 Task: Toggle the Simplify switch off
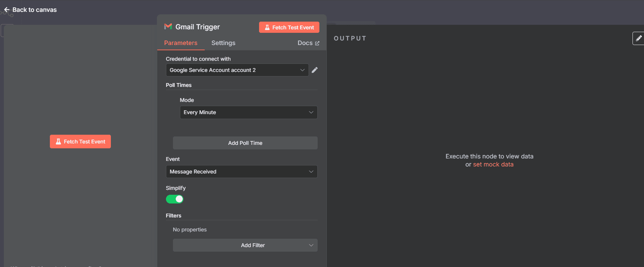click(x=175, y=199)
